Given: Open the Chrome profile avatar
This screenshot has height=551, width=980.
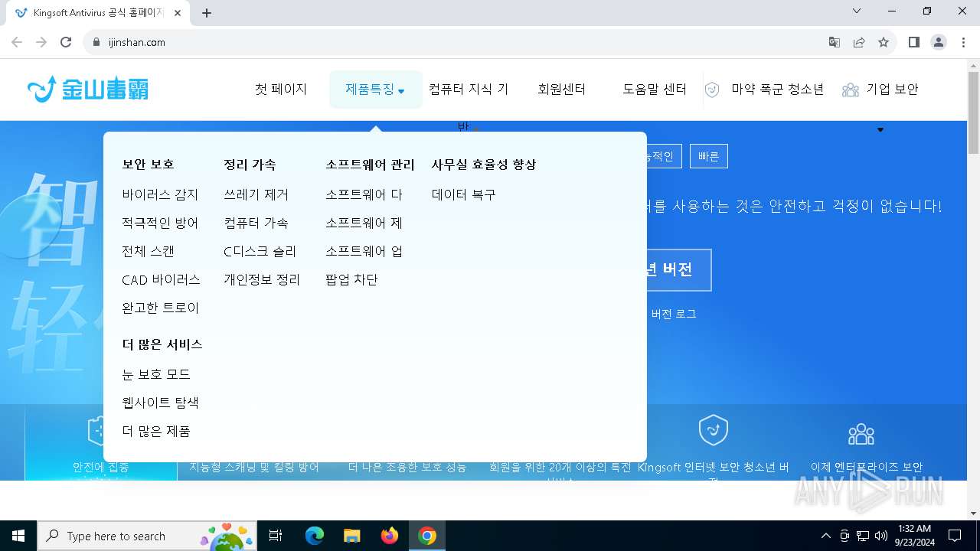Looking at the screenshot, I should pos(939,42).
